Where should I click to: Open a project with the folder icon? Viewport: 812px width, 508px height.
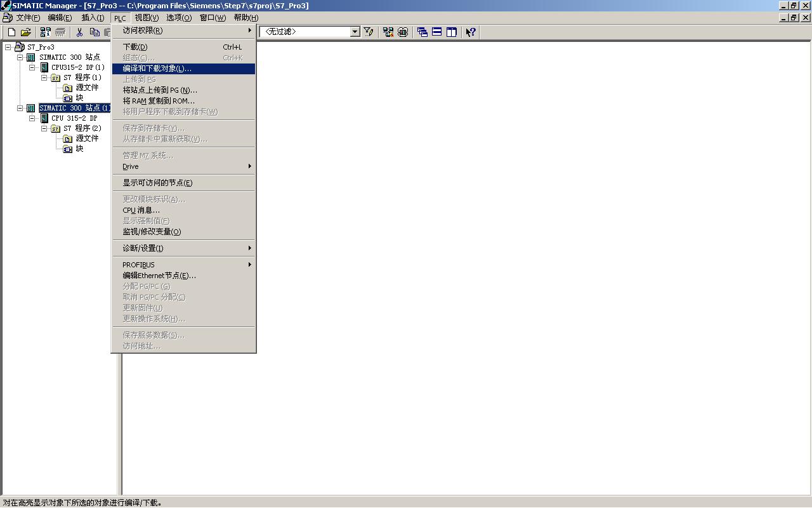click(x=26, y=32)
